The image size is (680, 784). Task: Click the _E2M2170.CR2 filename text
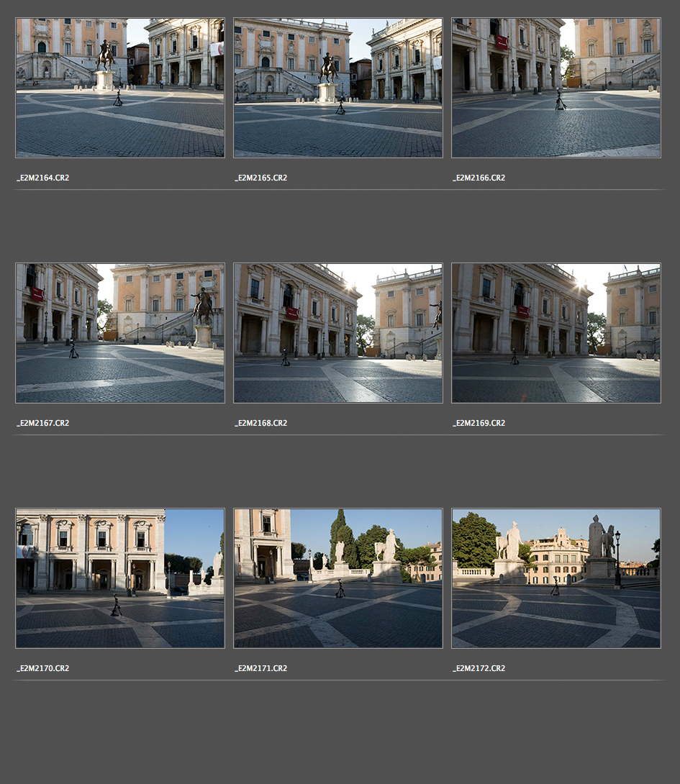click(43, 668)
